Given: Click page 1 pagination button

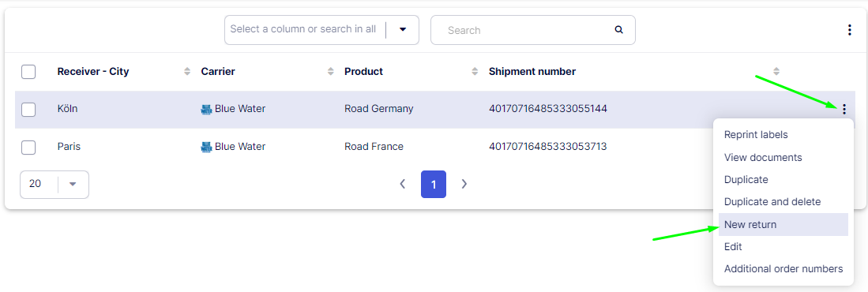Looking at the screenshot, I should 434,184.
